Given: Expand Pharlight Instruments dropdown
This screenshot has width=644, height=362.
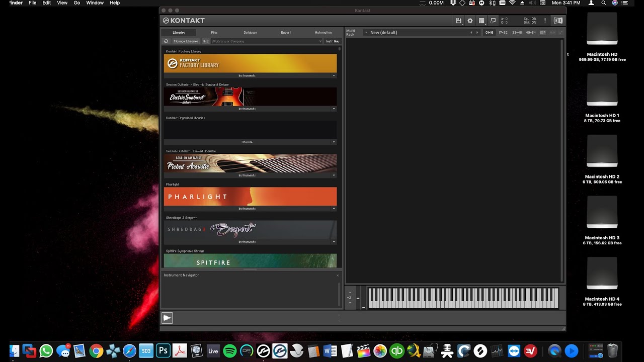Looking at the screenshot, I should pos(334,208).
